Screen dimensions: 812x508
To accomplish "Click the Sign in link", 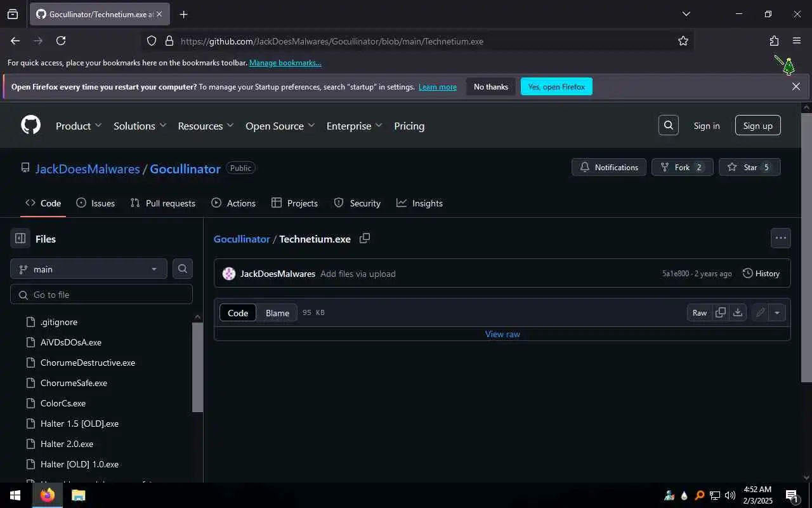I will tap(707, 126).
